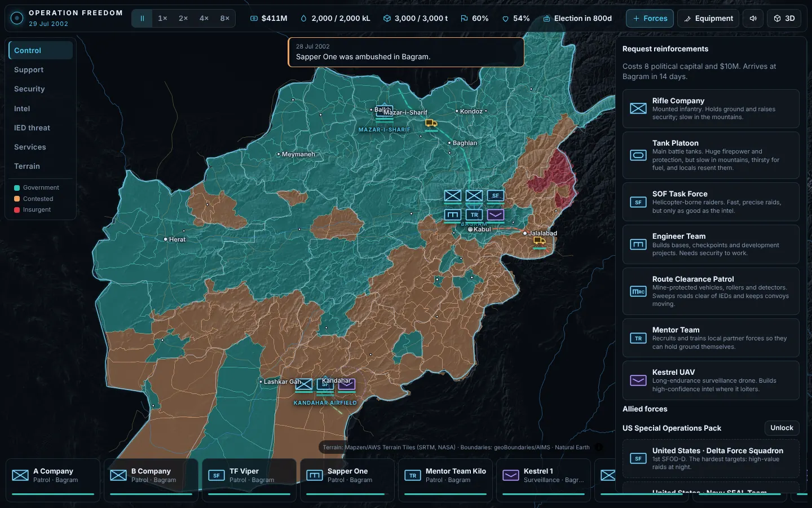812x508 pixels.
Task: Select the Security map layer
Action: pos(41,89)
